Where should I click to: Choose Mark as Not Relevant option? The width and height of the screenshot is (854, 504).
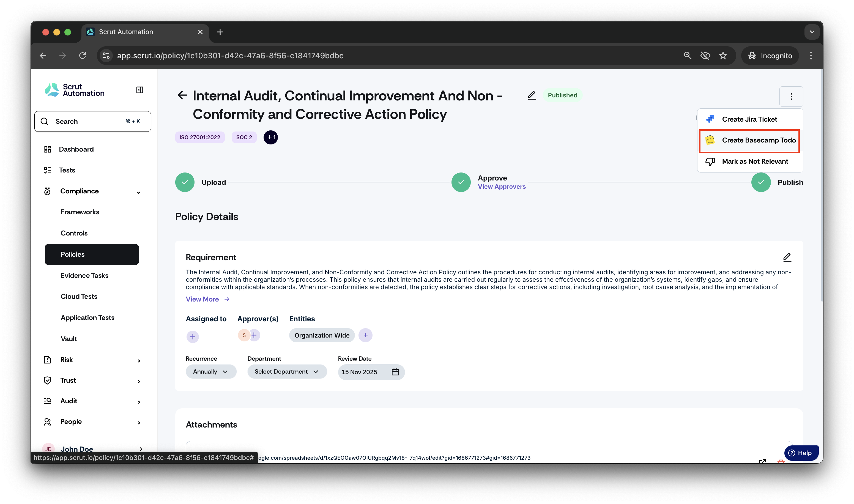(x=750, y=162)
